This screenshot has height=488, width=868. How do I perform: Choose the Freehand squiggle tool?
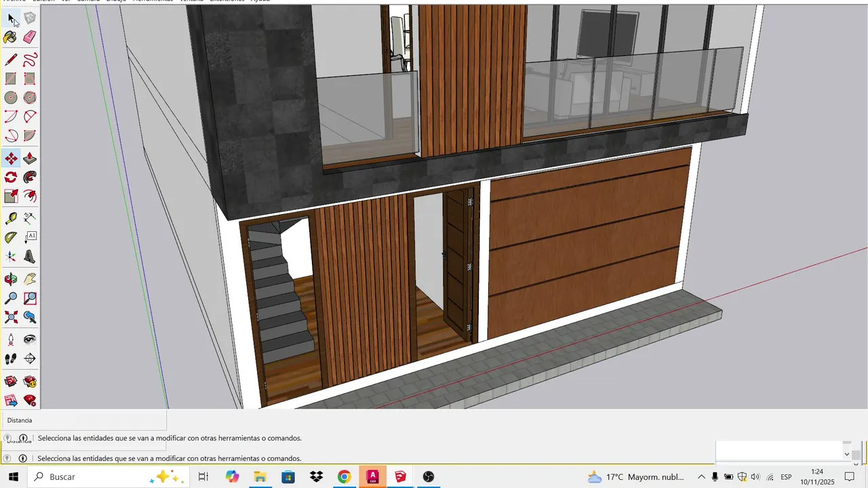pos(30,60)
